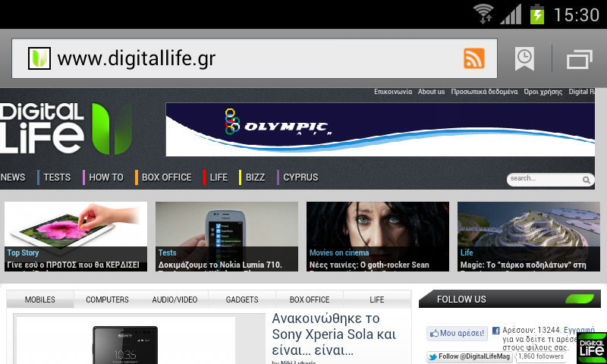This screenshot has height=364, width=607.
Task: Click the Magic πάρκο ποδηλάτων headline
Action: pos(523,265)
